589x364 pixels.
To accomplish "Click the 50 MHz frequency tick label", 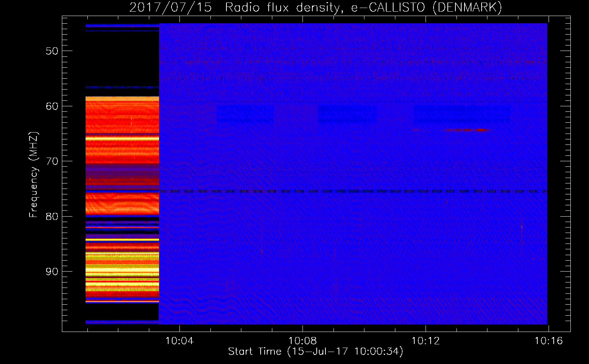I will [x=52, y=51].
